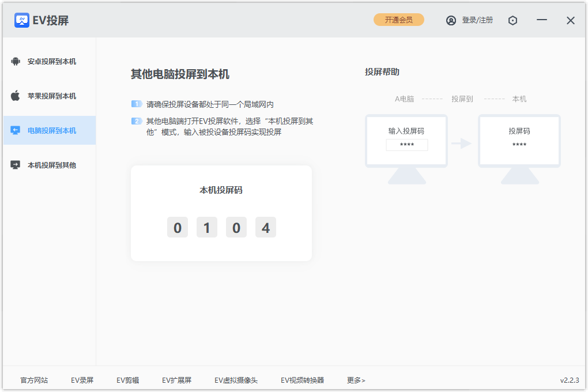Open settings via the hexagon icon
The height and width of the screenshot is (392, 588).
(512, 20)
